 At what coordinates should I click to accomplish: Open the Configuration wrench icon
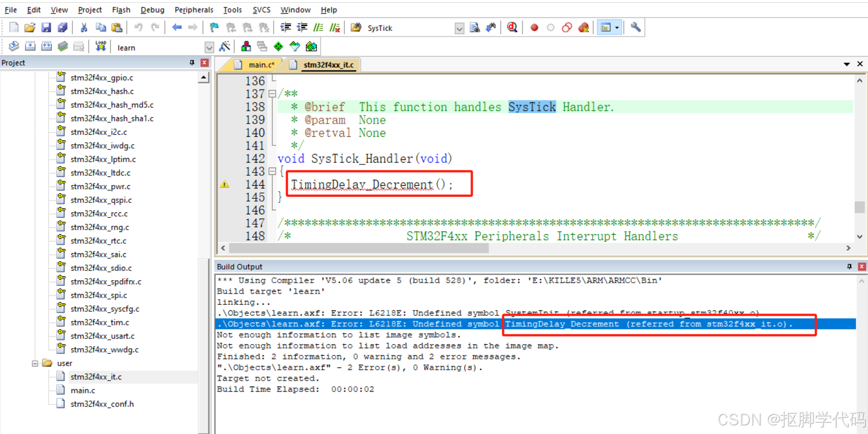[x=635, y=28]
